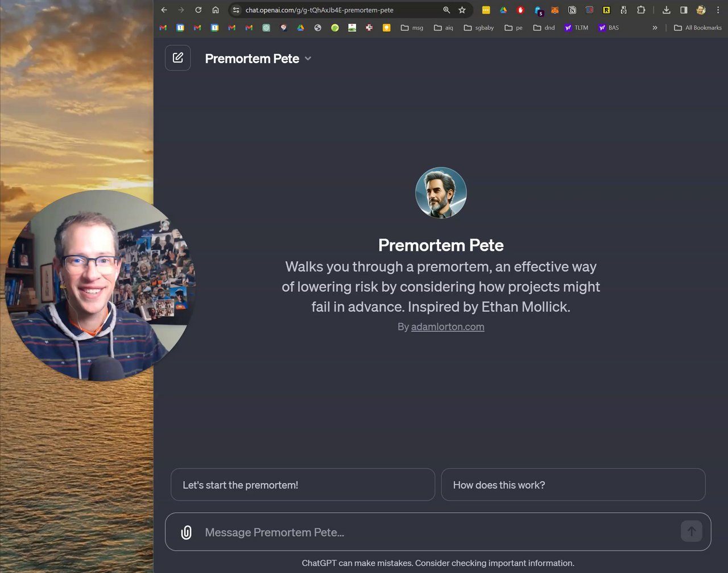Go to the browser home page

pyautogui.click(x=215, y=10)
